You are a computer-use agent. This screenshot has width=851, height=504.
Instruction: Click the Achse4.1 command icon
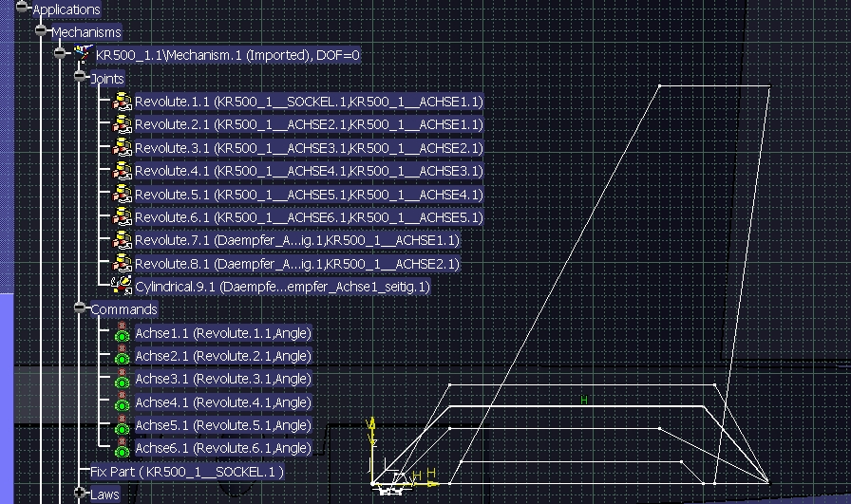pos(123,402)
